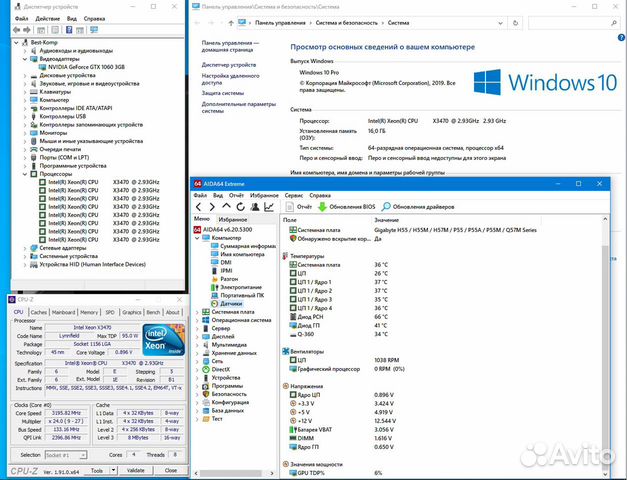The height and width of the screenshot is (480, 627).
Task: Select IPMI item in AIDA64 tree
Action: pyautogui.click(x=222, y=271)
